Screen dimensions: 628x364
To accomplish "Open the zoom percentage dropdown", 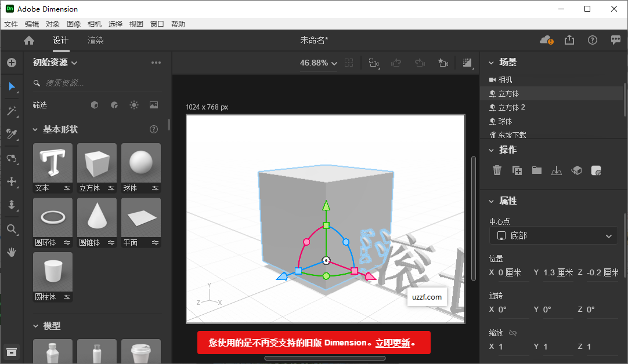I will tap(318, 63).
